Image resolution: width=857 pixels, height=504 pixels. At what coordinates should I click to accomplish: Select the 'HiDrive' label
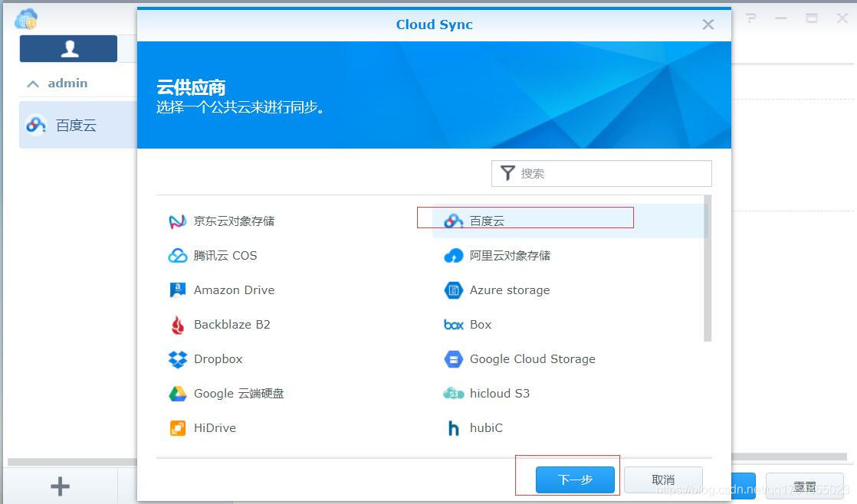tap(215, 427)
